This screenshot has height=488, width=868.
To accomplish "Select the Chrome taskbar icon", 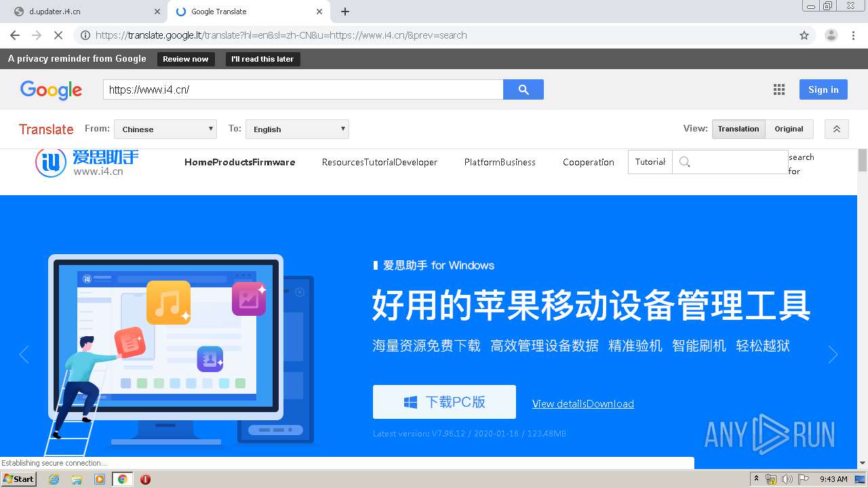I will point(122,479).
